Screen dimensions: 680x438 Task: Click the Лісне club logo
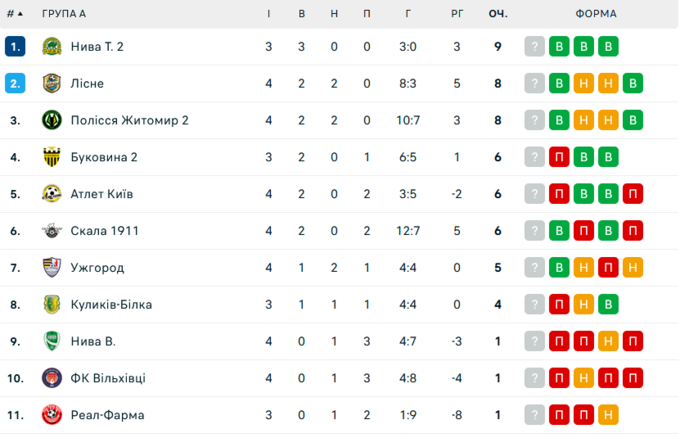coord(52,84)
